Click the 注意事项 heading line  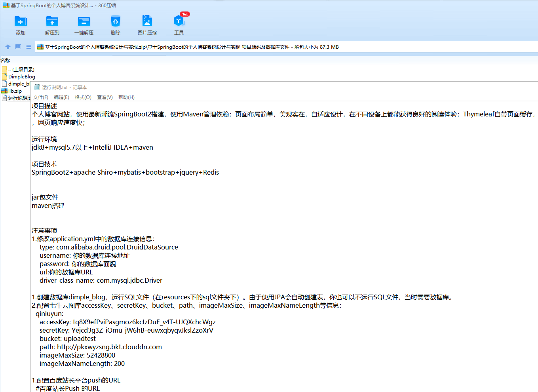pos(44,231)
